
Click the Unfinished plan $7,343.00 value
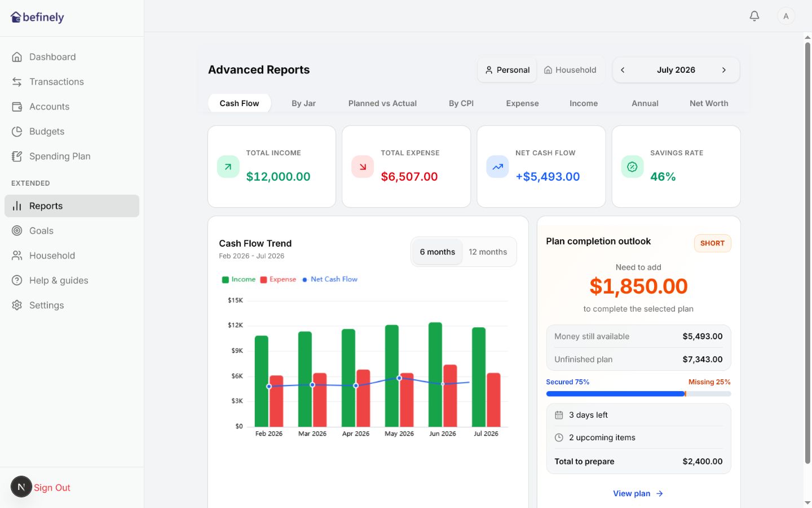[x=703, y=360]
